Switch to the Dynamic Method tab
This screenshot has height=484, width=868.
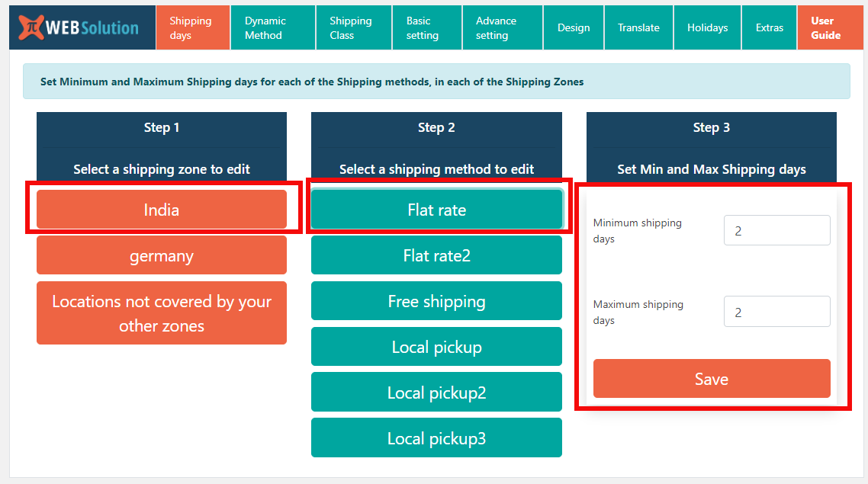pyautogui.click(x=272, y=27)
